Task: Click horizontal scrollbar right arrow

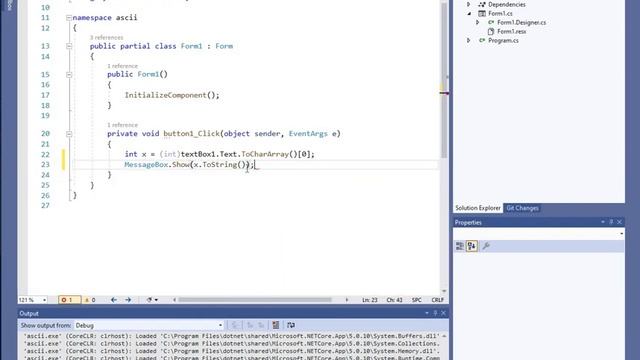Action: pos(347,300)
